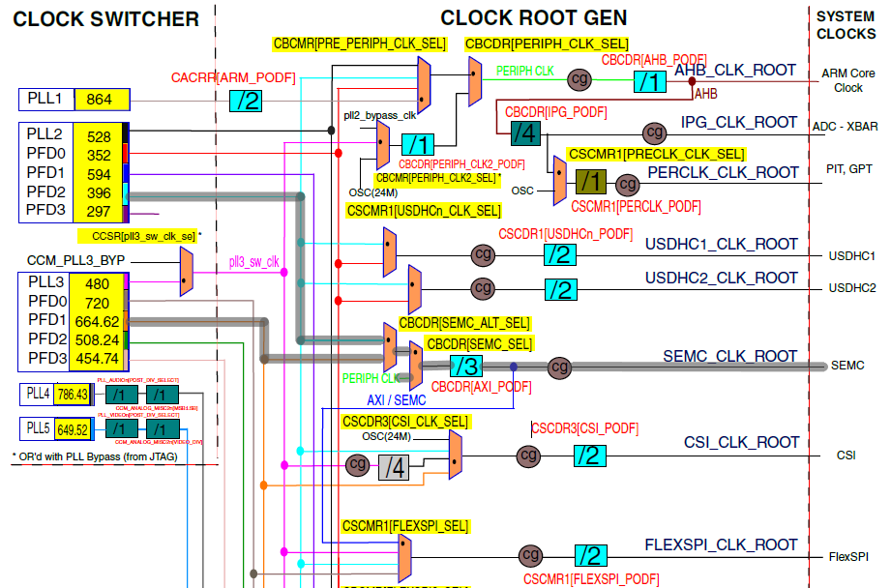Image resolution: width=891 pixels, height=588 pixels.
Task: Click the AXI / SEMC blue label
Action: click(x=396, y=400)
